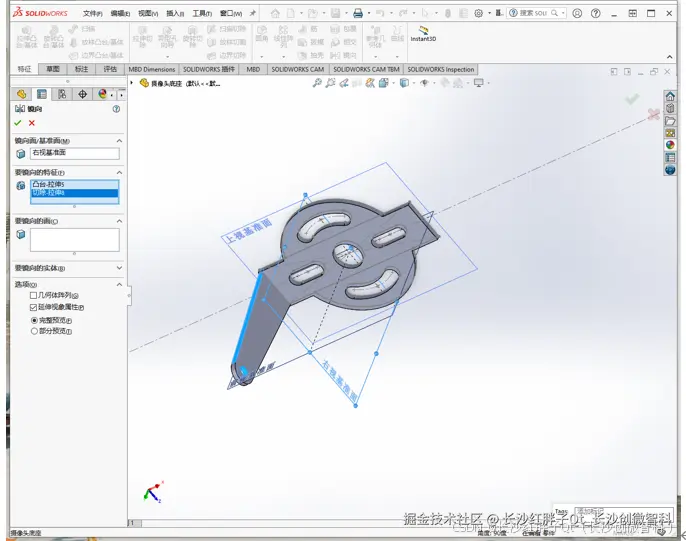Viewport: 686px width, 541px height.
Task: Click View Orientation cube icon in heads-up toolbar
Action: click(x=384, y=83)
